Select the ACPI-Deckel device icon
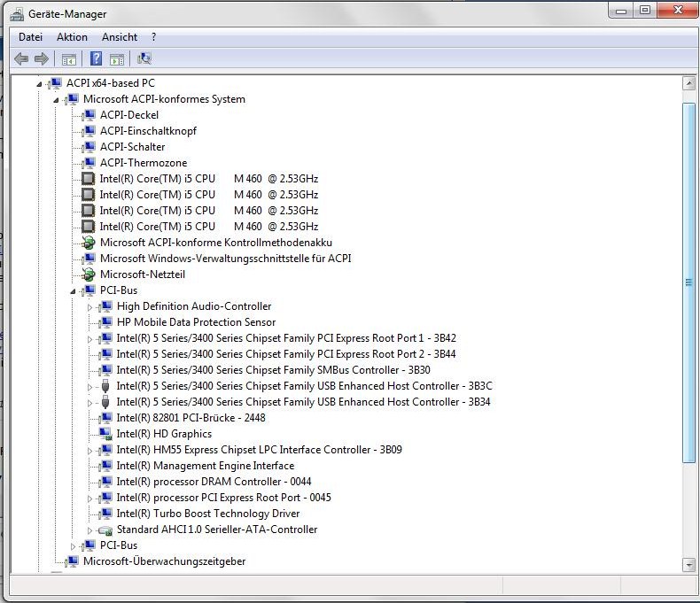The height and width of the screenshot is (603, 700). pos(89,115)
